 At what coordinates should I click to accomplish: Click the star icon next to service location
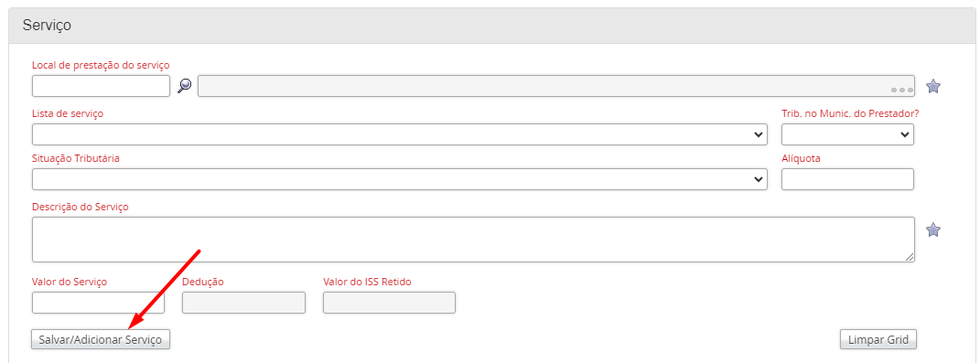pyautogui.click(x=933, y=86)
